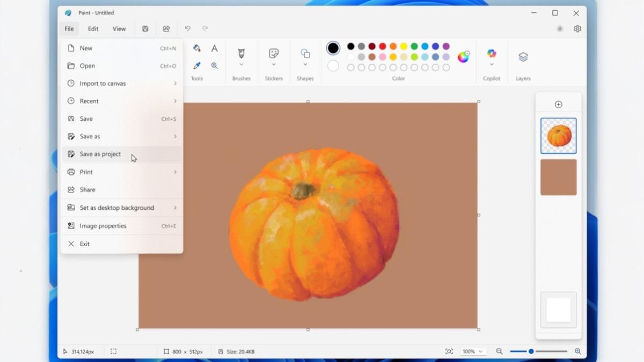Select the Magnifier zoom tool
The image size is (644, 362).
click(x=214, y=66)
